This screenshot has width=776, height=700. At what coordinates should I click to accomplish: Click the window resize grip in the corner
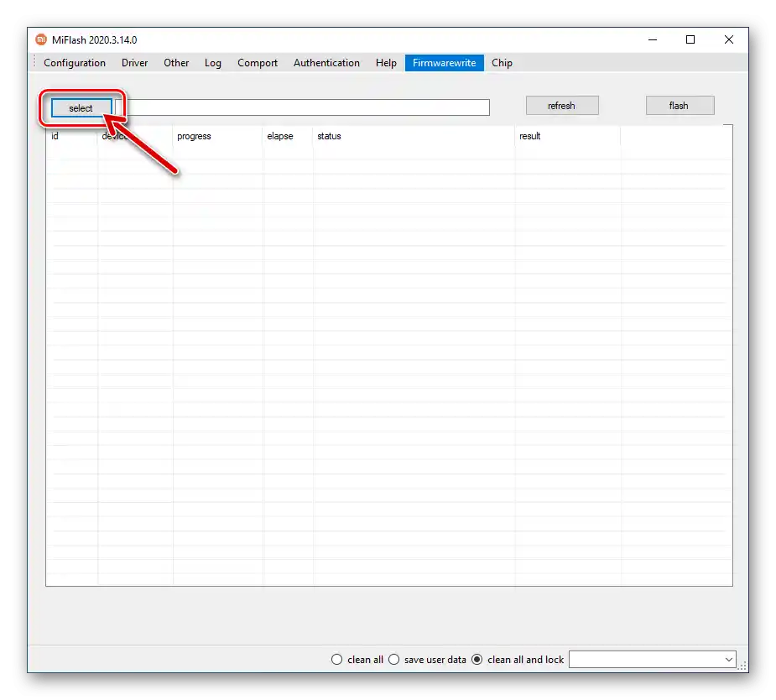[742, 666]
